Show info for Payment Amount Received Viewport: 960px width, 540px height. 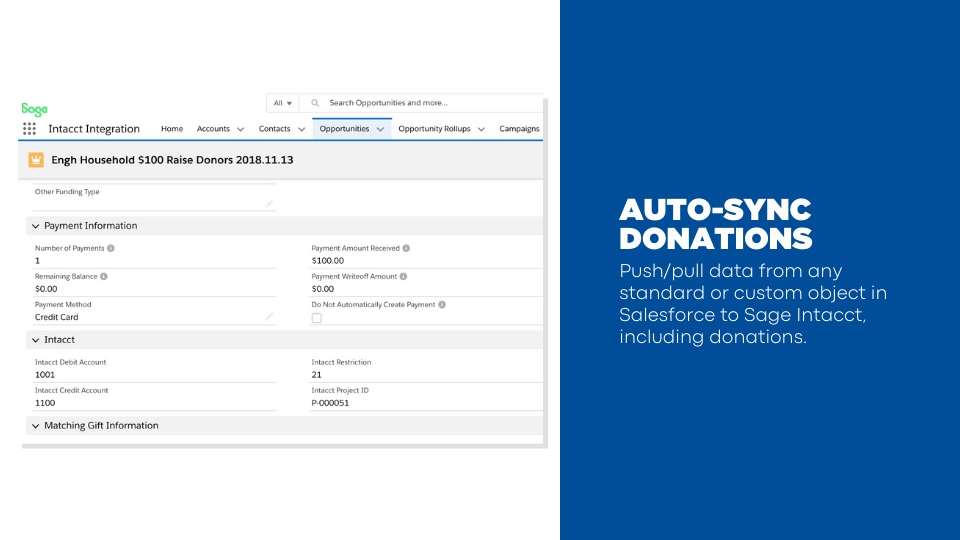[407, 248]
